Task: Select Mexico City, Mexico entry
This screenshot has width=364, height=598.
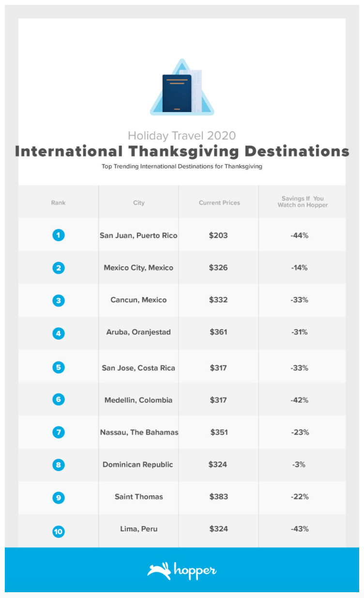Action: [138, 268]
